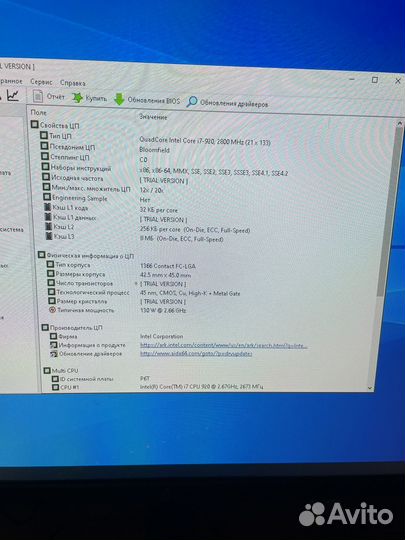Screen dimensions: 405x540
Task: Close the AIDA64 window
Action: [398, 81]
